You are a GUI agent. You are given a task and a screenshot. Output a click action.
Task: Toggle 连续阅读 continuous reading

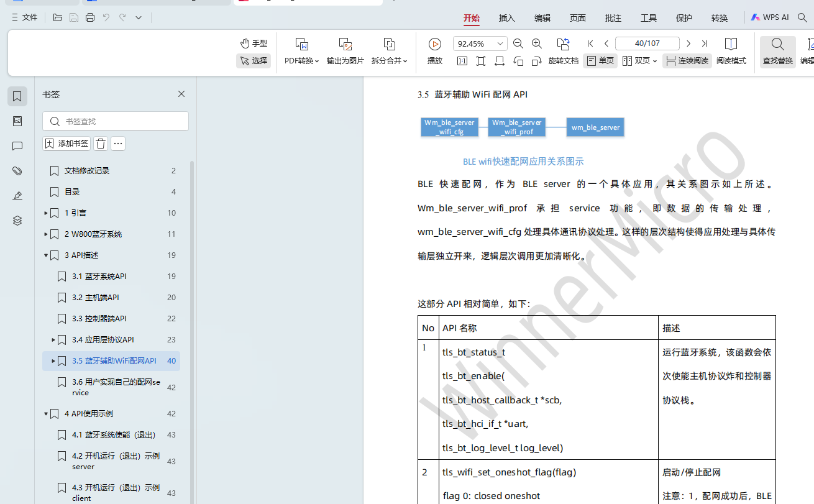click(687, 61)
